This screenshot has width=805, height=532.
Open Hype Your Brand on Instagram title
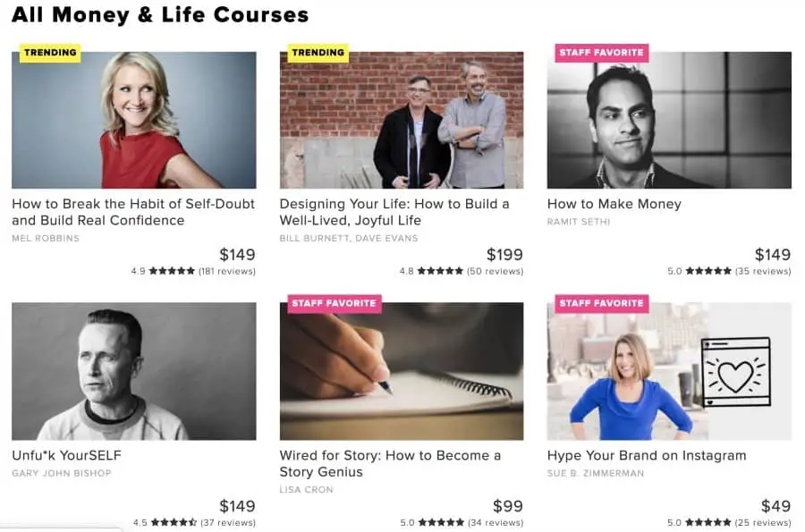click(647, 456)
